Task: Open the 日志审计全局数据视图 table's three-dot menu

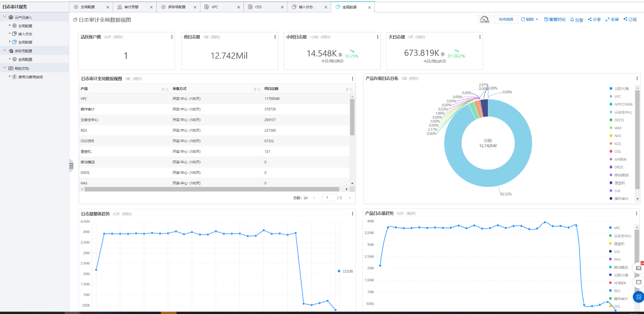Action: (352, 79)
